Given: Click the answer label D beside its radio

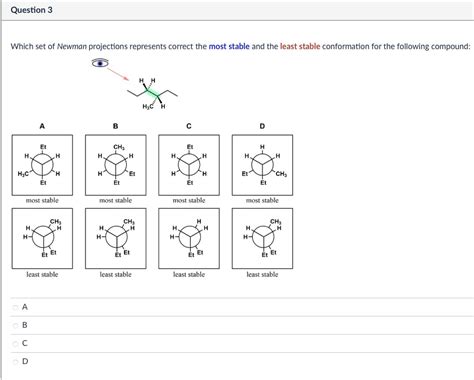Looking at the screenshot, I should 25,361.
